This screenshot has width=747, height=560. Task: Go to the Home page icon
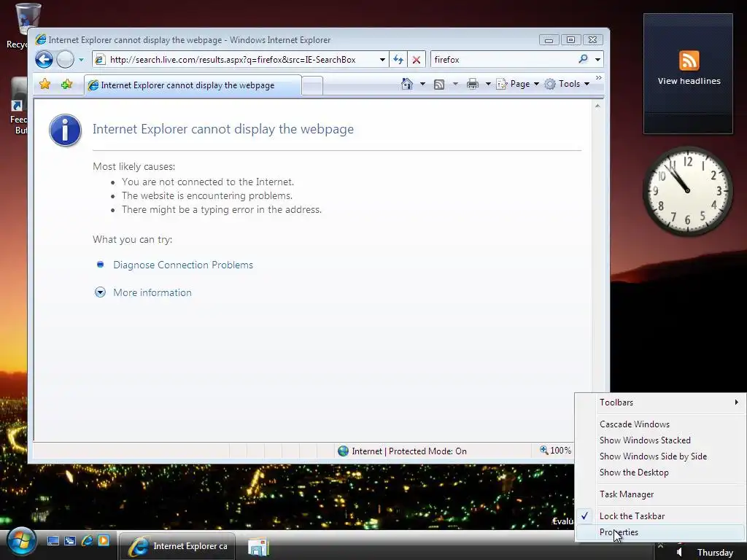[x=406, y=84]
